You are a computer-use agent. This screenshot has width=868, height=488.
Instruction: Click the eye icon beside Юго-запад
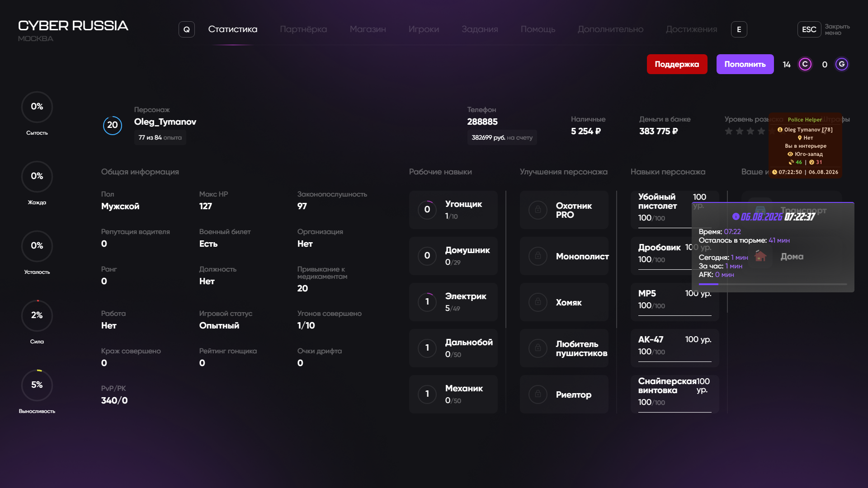(x=790, y=154)
